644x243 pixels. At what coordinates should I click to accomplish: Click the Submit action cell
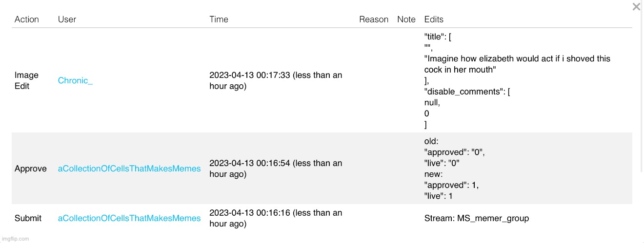pyautogui.click(x=28, y=218)
